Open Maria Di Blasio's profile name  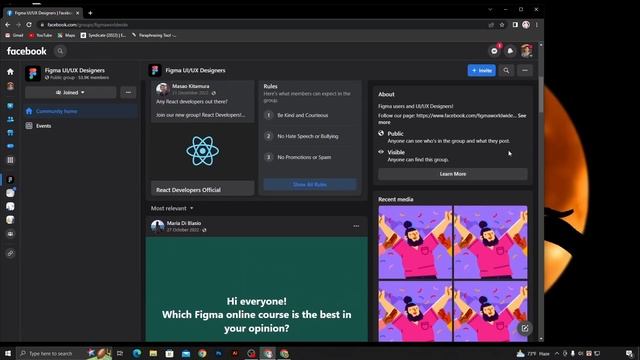(184, 223)
